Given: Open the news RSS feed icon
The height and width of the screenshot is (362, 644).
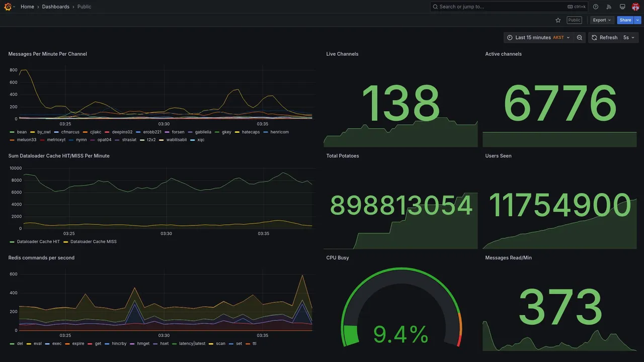Looking at the screenshot, I should [x=609, y=7].
